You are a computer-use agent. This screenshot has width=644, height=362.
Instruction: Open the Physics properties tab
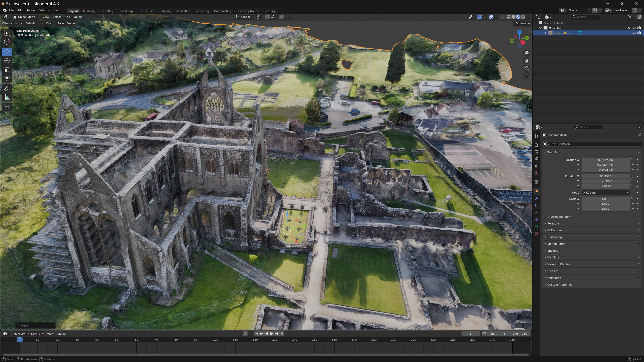(537, 212)
